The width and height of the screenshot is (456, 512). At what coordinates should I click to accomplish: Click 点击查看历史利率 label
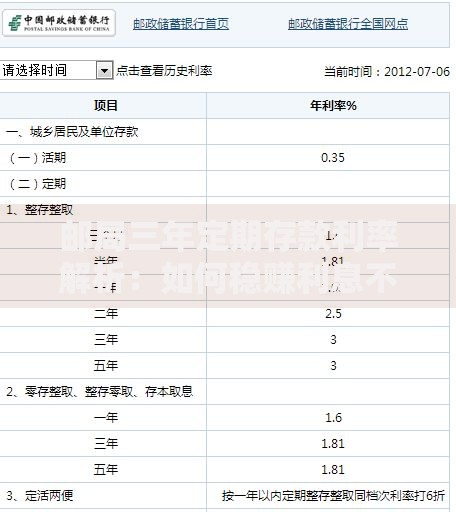point(164,70)
